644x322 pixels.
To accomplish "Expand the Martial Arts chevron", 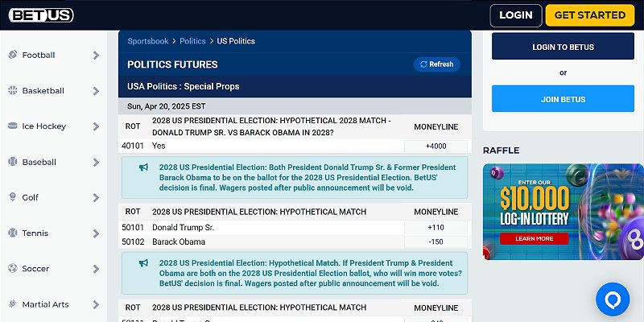I will (x=96, y=304).
